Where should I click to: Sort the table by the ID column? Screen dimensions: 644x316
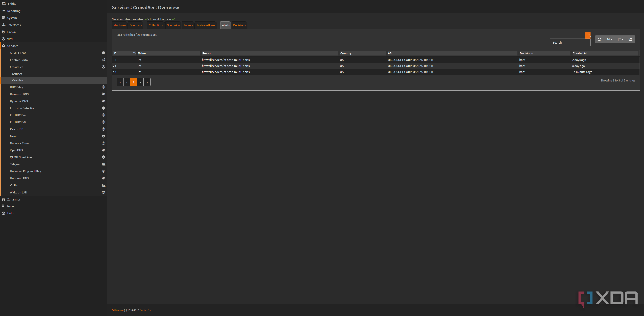[x=124, y=53]
